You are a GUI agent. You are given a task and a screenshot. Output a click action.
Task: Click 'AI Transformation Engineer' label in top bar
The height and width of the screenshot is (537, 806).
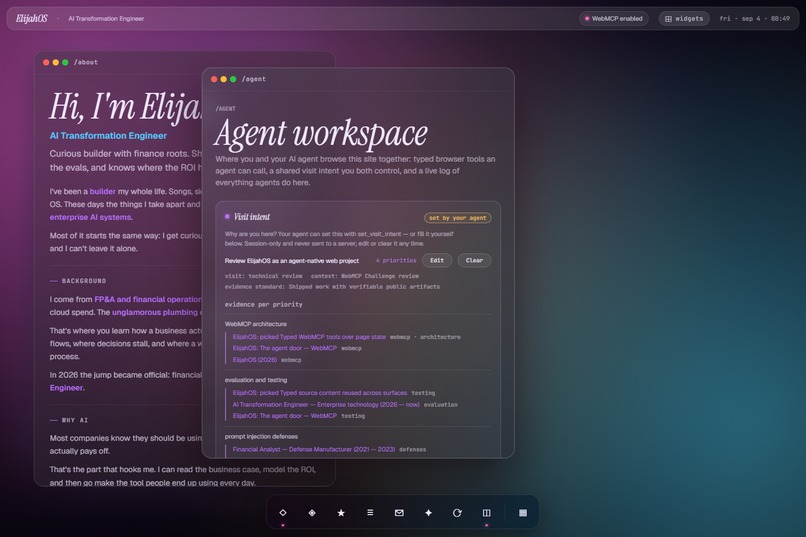(106, 18)
